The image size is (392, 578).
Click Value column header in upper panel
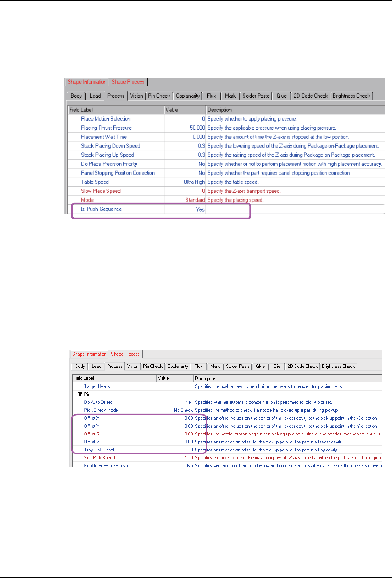tap(185, 110)
